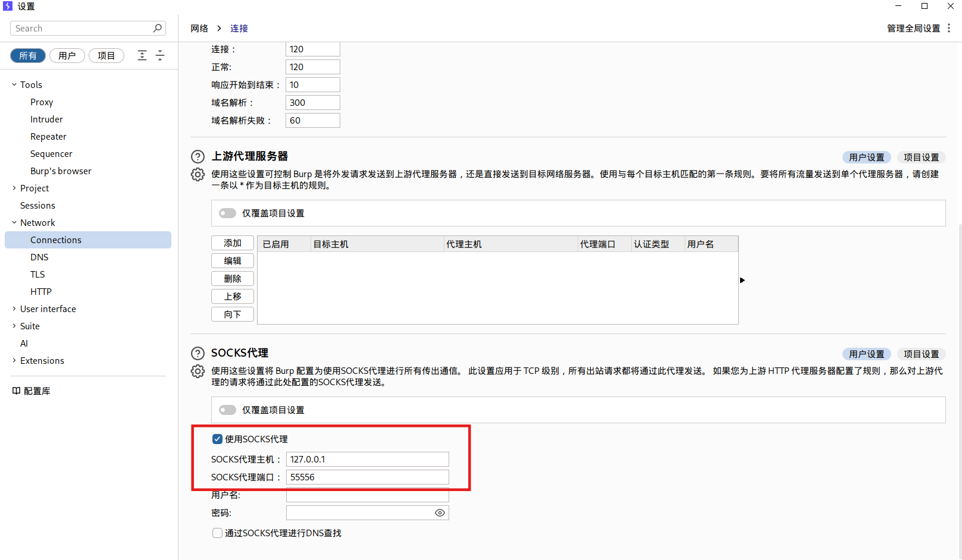
Task: Expand the proxy table side arrow
Action: click(742, 280)
